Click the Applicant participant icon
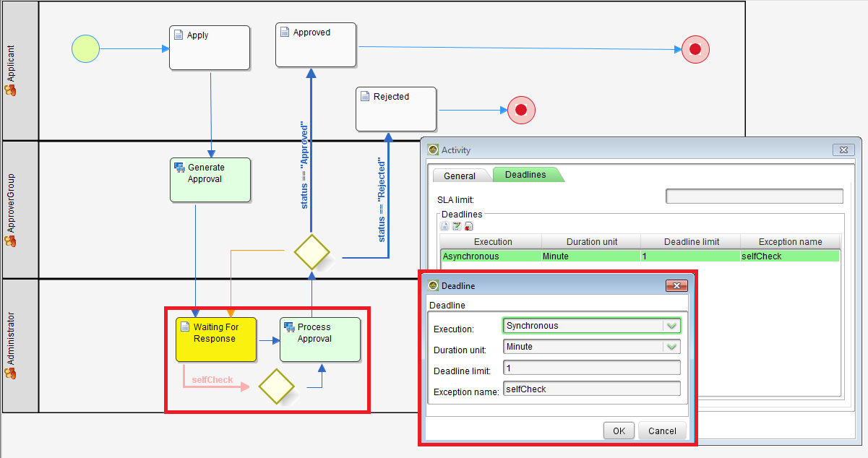The image size is (868, 458). [10, 90]
